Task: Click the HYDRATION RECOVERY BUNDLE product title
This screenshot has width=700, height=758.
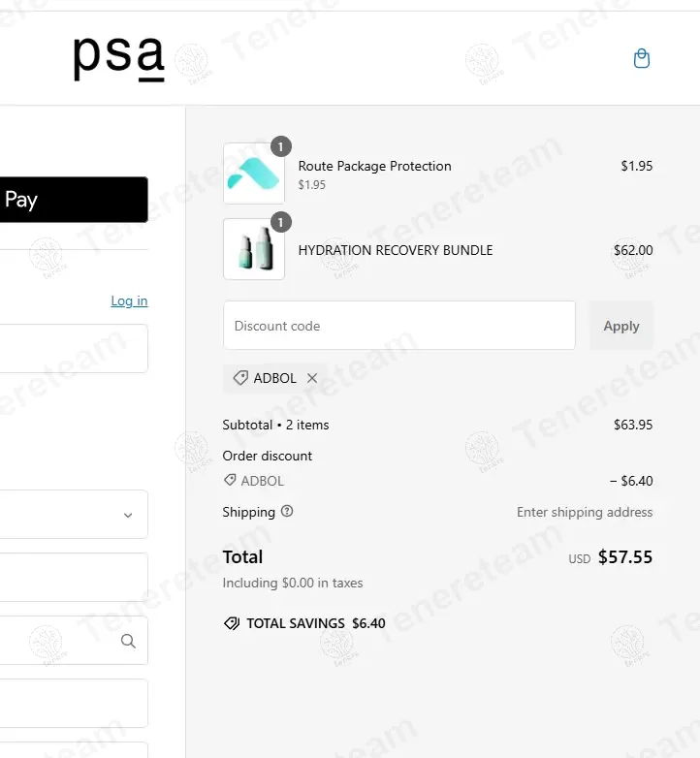Action: 396,250
